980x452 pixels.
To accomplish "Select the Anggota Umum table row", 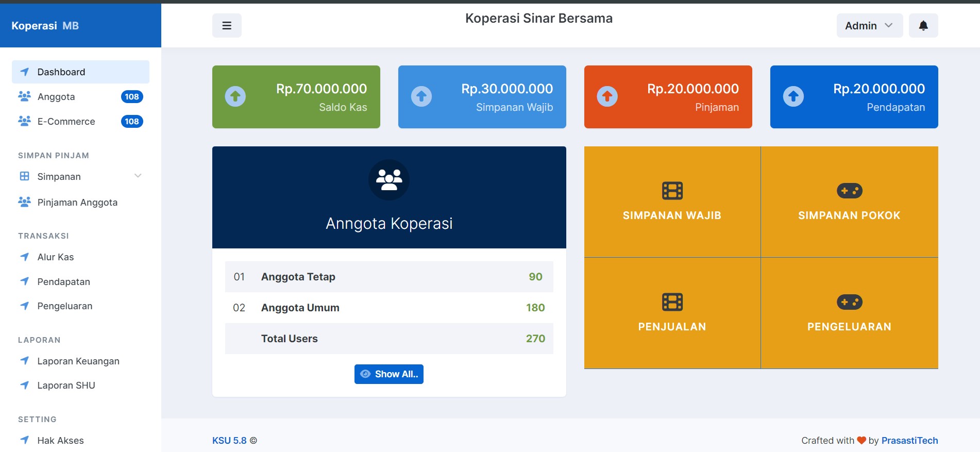I will point(389,308).
